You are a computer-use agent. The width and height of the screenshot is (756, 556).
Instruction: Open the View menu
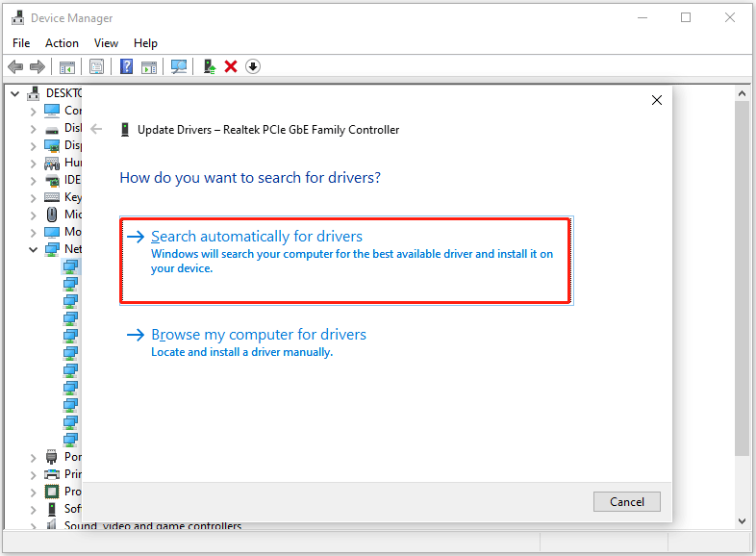pyautogui.click(x=106, y=43)
